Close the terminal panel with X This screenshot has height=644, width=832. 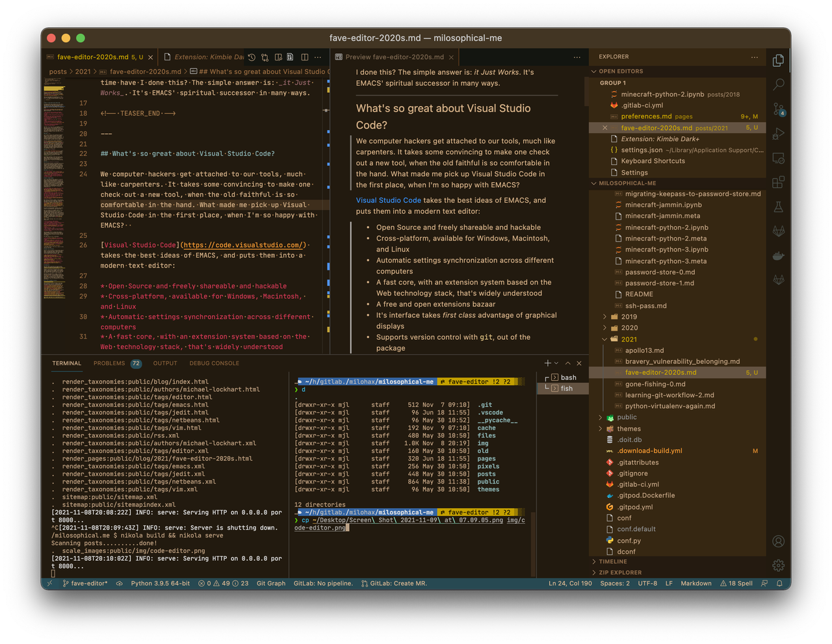coord(579,363)
